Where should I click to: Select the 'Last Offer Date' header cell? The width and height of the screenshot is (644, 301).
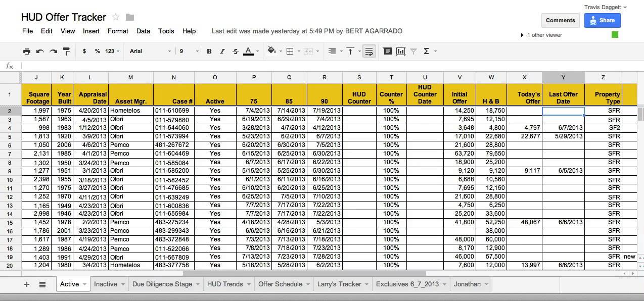[563, 94]
